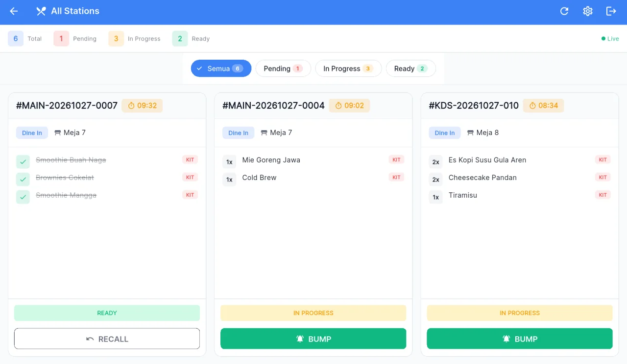Switch to the Ready filter tab
Image resolution: width=627 pixels, height=364 pixels.
[x=411, y=68]
